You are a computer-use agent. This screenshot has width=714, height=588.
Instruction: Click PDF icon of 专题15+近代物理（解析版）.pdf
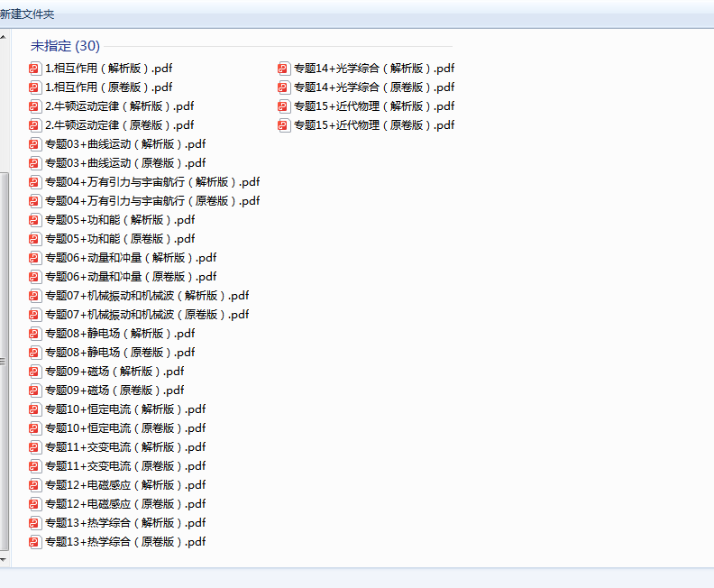(284, 106)
